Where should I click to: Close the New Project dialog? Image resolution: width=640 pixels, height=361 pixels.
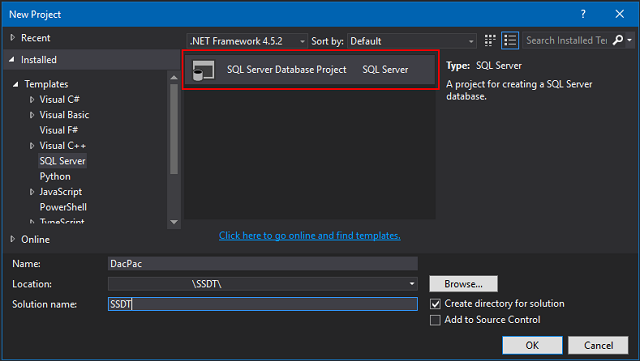coord(619,14)
